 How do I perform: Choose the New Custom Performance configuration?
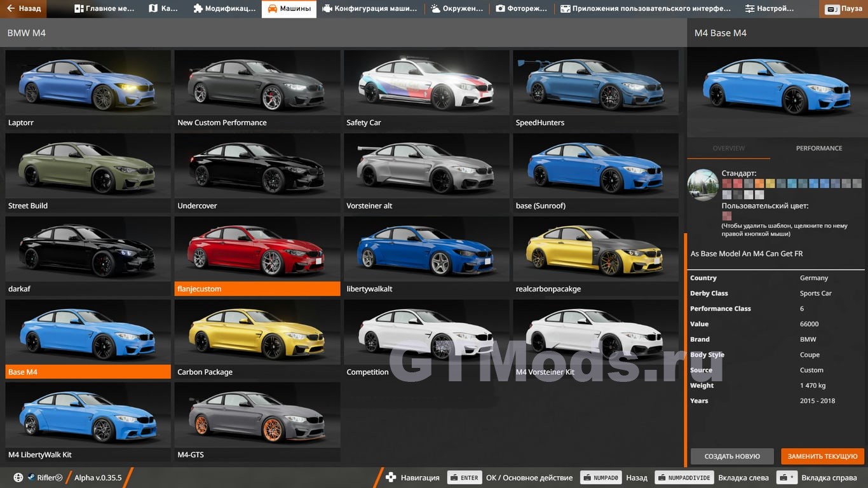point(257,90)
